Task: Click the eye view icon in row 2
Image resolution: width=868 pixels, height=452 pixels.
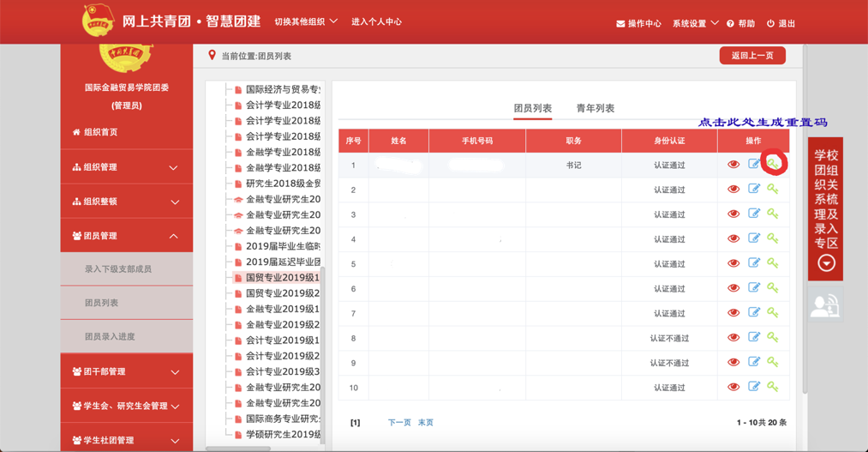Action: point(733,190)
